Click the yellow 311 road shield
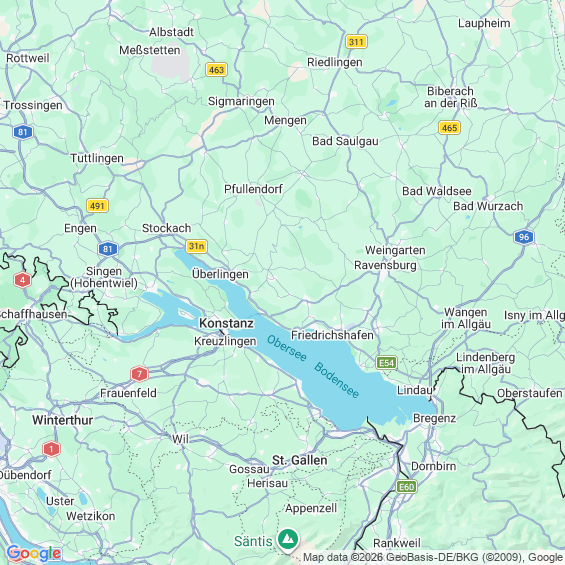Image resolution: width=565 pixels, height=565 pixels. click(x=356, y=42)
